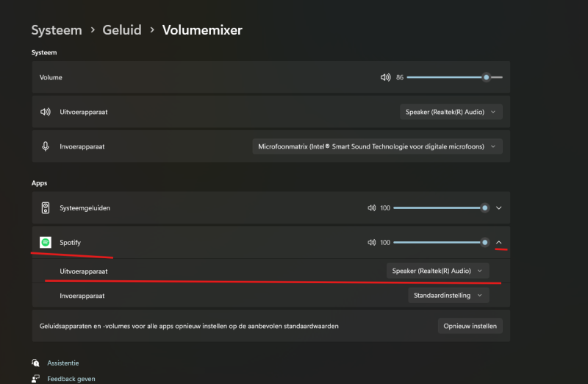Image resolution: width=588 pixels, height=384 pixels.
Task: Navigate to Geluid in breadcrumb
Action: click(122, 30)
